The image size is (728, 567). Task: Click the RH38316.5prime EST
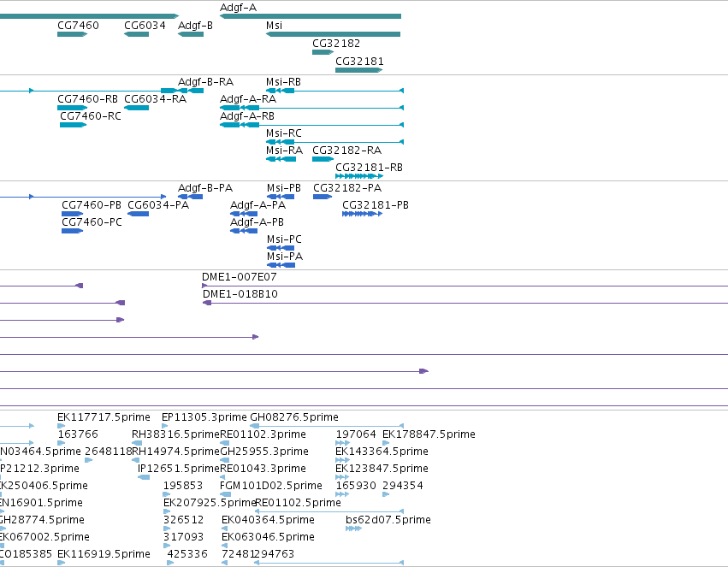click(135, 443)
